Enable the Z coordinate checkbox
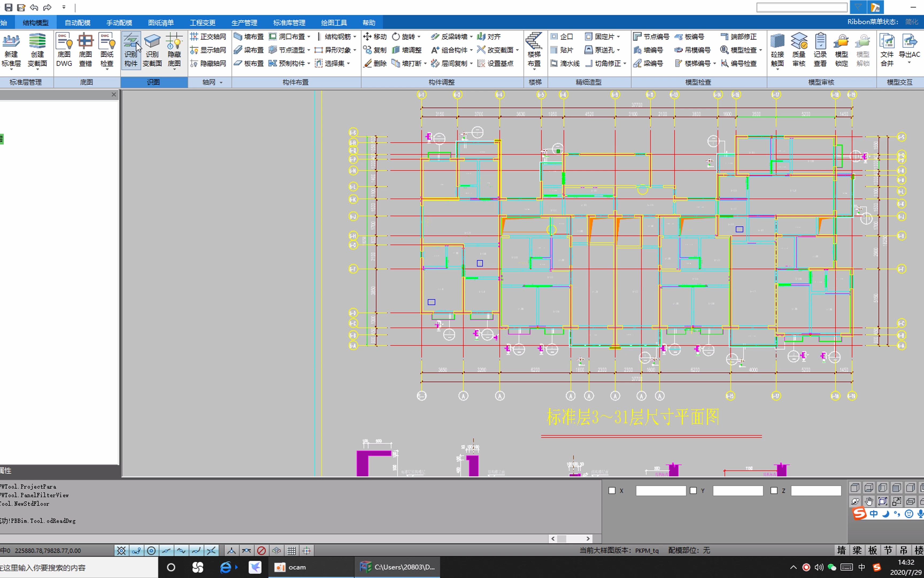Screen dimensions: 924x578 pyautogui.click(x=774, y=490)
